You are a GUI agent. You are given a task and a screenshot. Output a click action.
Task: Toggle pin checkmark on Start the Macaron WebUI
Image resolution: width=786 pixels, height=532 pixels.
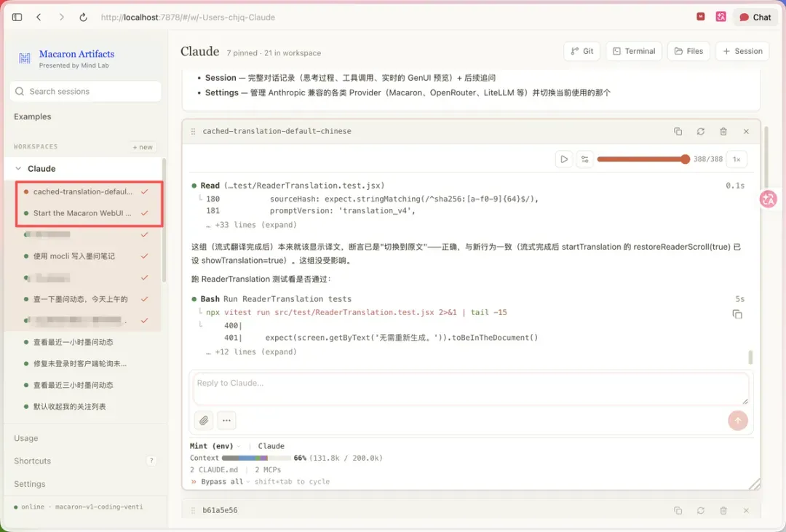click(x=144, y=213)
